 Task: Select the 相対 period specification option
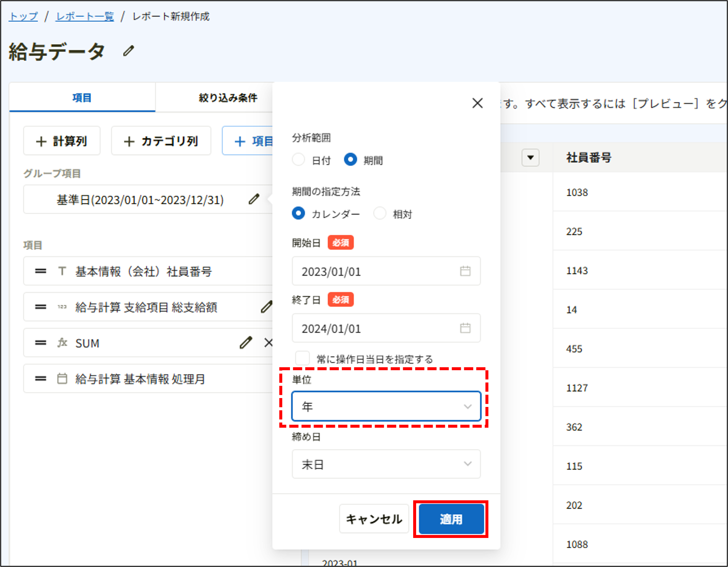[380, 213]
